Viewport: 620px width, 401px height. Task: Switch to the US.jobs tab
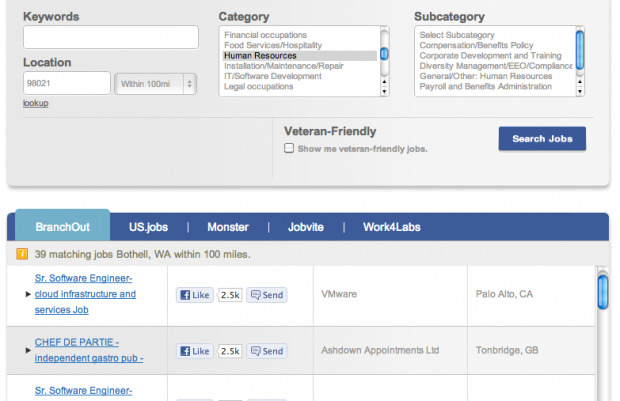coord(148,227)
